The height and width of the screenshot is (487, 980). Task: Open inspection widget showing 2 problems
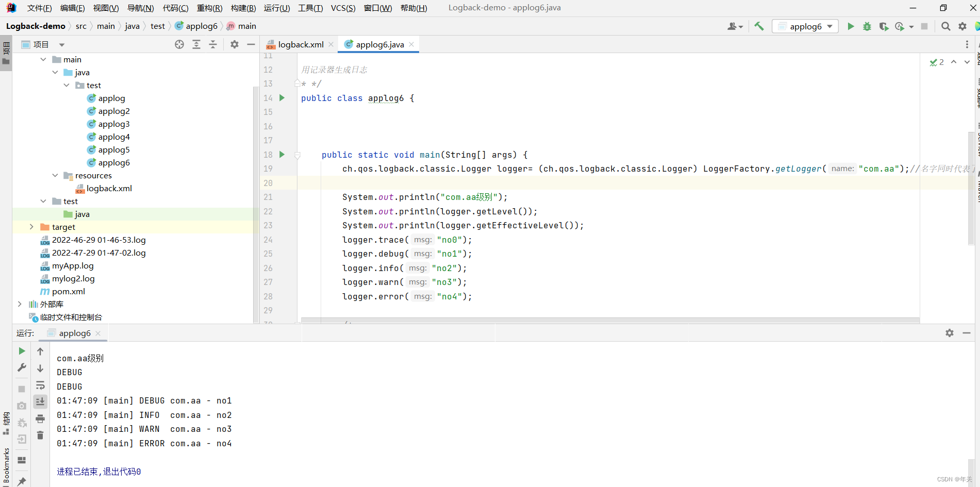(937, 62)
